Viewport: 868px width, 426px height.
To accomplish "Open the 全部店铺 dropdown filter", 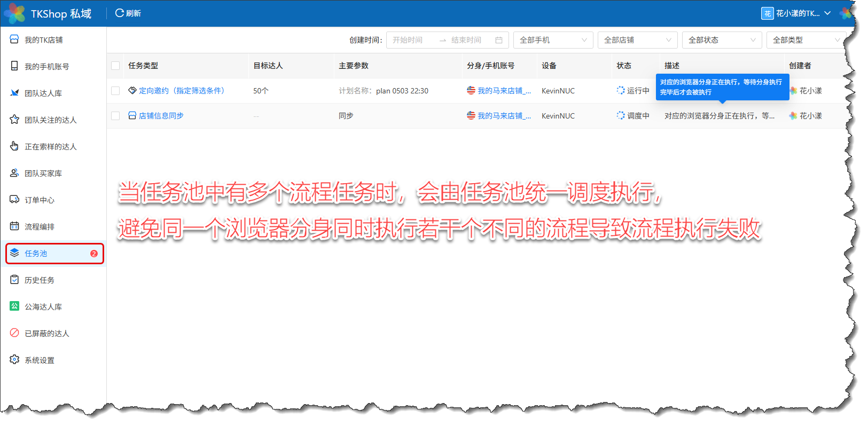I will pyautogui.click(x=638, y=40).
